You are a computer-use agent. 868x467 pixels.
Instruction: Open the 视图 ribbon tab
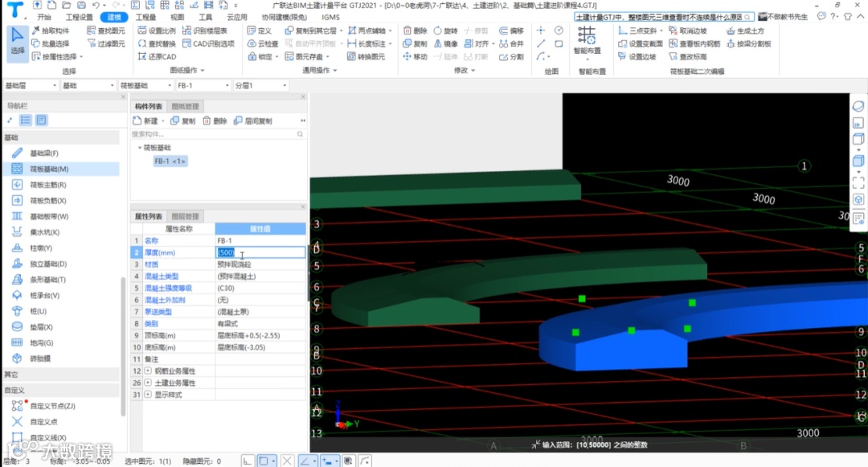pyautogui.click(x=177, y=17)
